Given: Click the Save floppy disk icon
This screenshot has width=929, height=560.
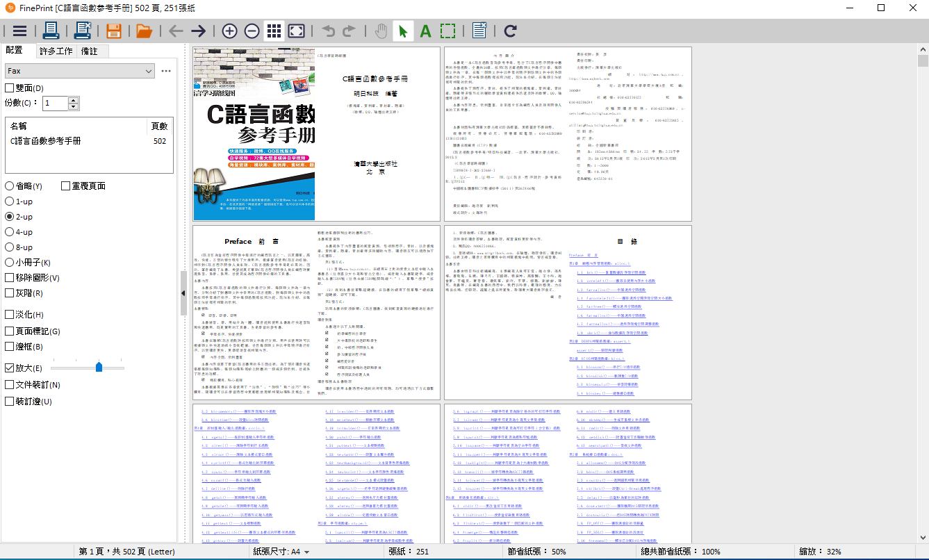Looking at the screenshot, I should pyautogui.click(x=114, y=31).
